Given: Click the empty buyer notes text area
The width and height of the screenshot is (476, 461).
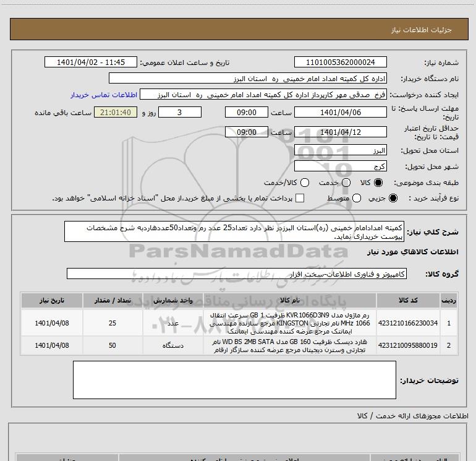Looking at the screenshot, I should pyautogui.click(x=234, y=380).
